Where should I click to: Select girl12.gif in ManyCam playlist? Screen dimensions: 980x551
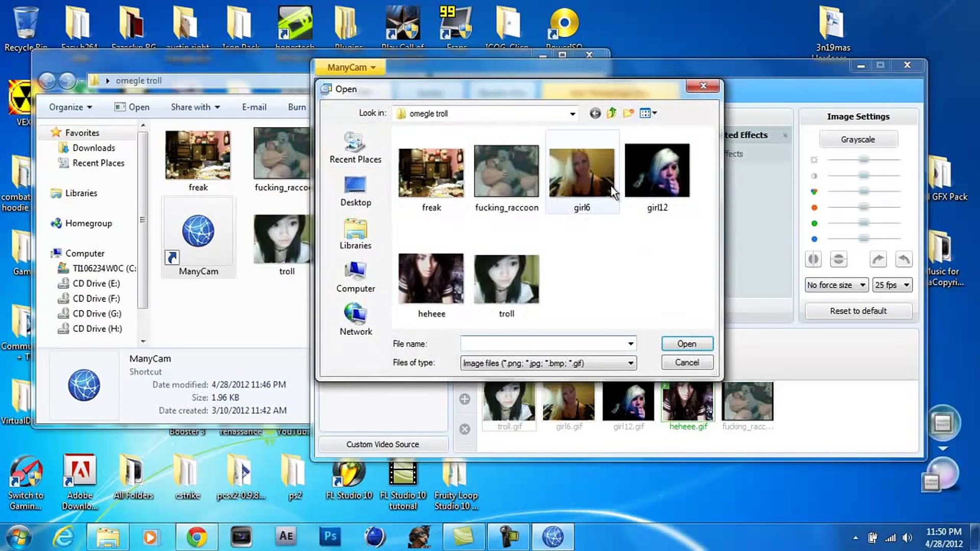point(628,407)
